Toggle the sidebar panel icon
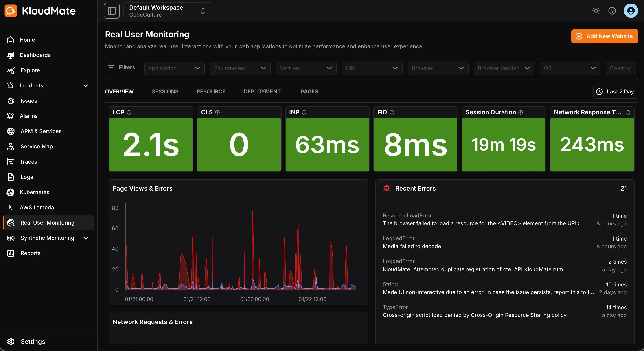Image resolution: width=644 pixels, height=351 pixels. tap(112, 11)
